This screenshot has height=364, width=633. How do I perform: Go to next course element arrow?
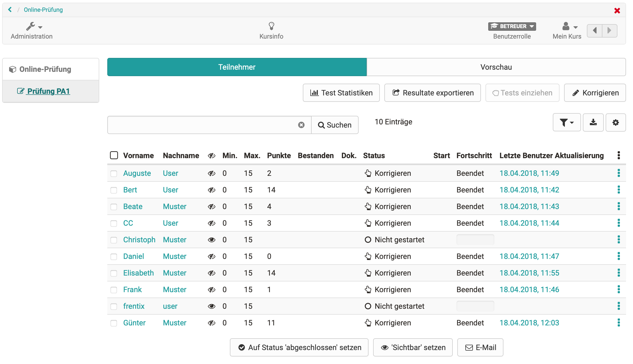coord(609,30)
